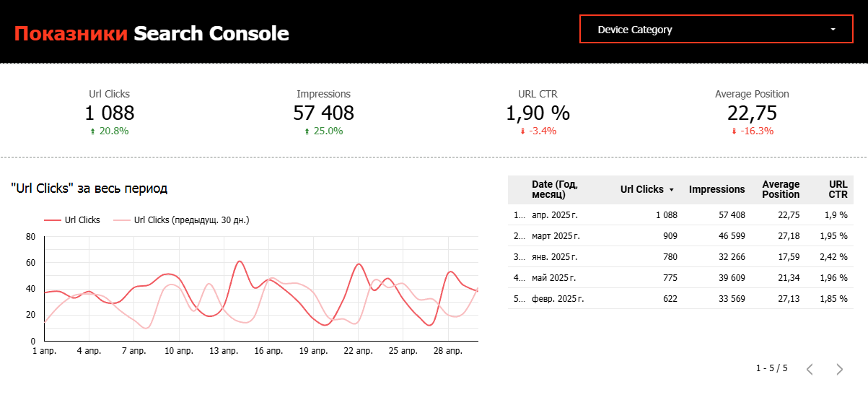
Task: Click the 32 266 Impressions cell
Action: coord(732,257)
